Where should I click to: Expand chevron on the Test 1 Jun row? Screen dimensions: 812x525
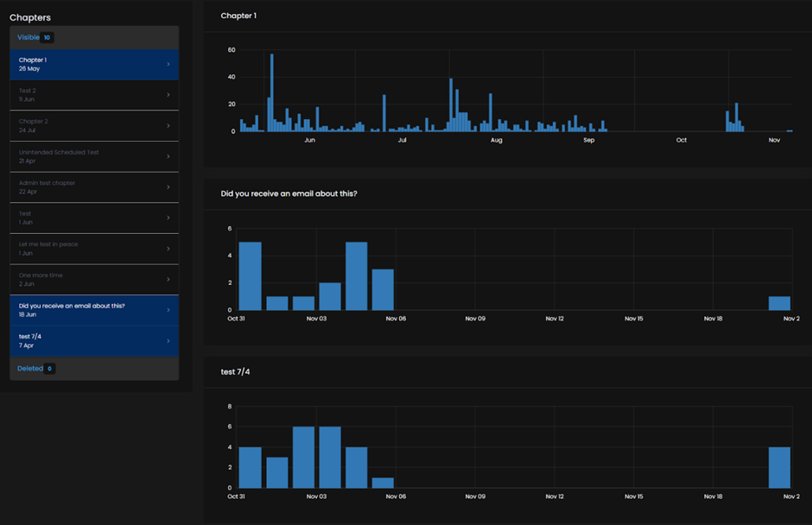coord(168,218)
